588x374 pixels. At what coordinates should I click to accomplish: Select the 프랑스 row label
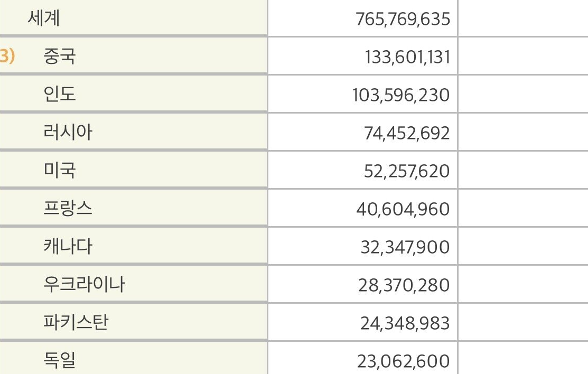68,208
